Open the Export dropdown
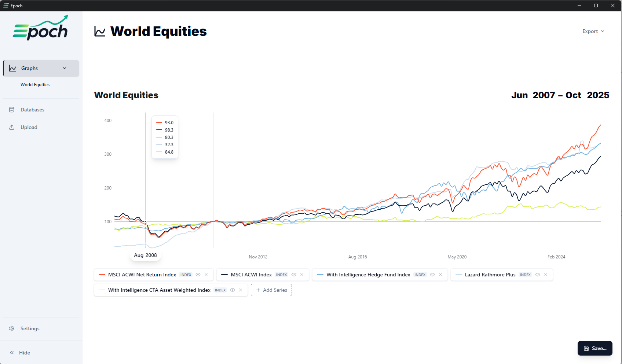The height and width of the screenshot is (364, 622). pyautogui.click(x=593, y=32)
